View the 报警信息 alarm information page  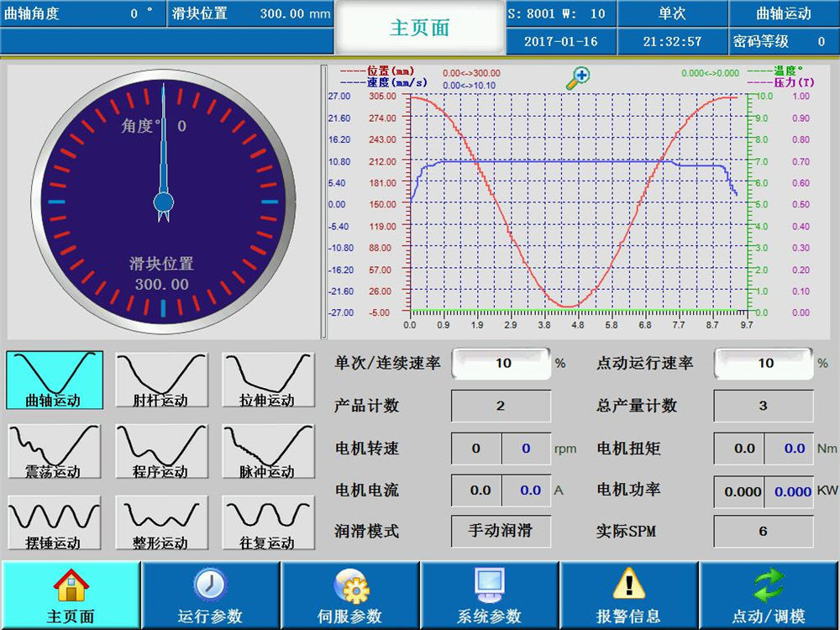629,595
